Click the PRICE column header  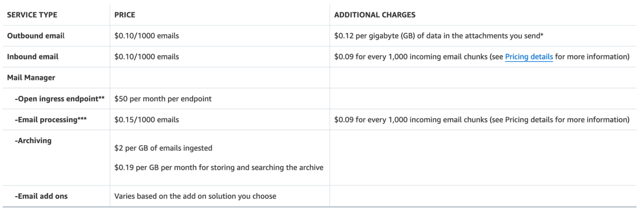(125, 15)
